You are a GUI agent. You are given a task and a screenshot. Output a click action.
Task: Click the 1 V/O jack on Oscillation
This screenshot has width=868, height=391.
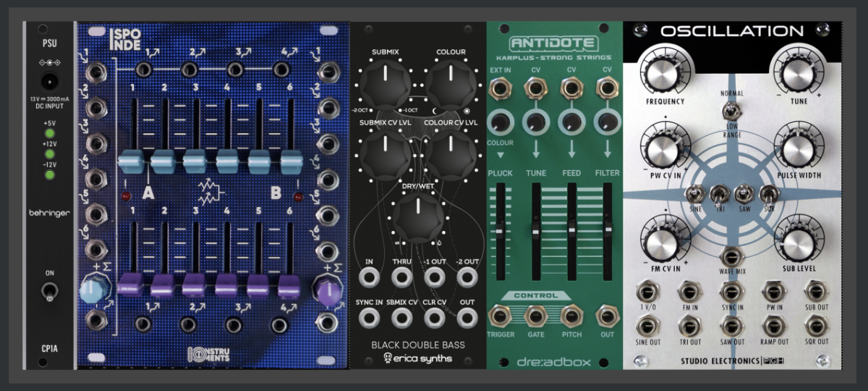pos(646,293)
